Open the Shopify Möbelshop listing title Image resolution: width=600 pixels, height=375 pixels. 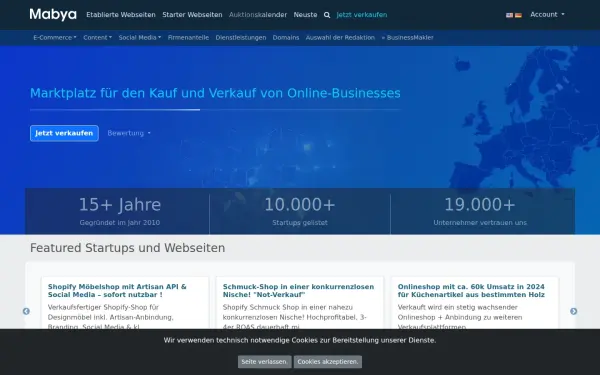[117, 290]
